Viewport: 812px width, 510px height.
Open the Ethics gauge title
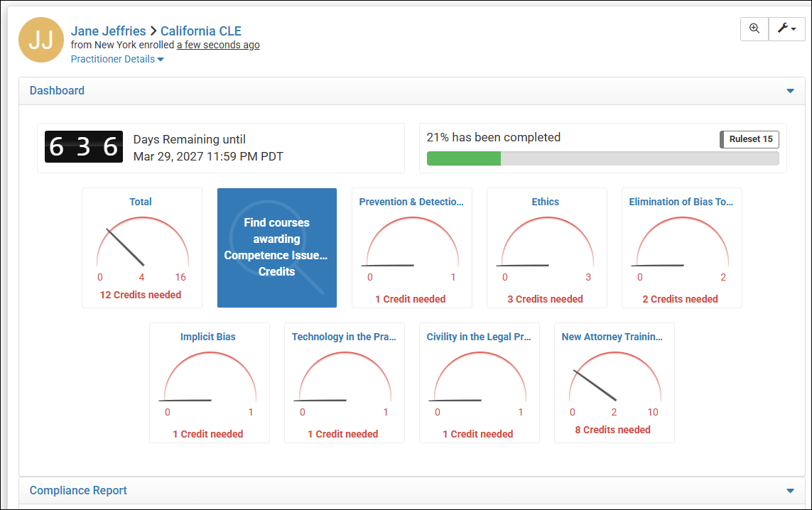coord(546,202)
